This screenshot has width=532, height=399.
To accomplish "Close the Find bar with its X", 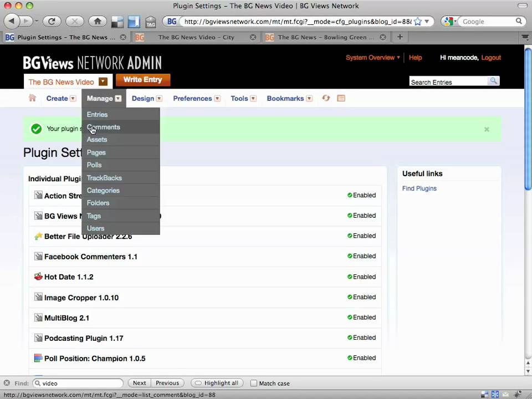I will (7, 383).
